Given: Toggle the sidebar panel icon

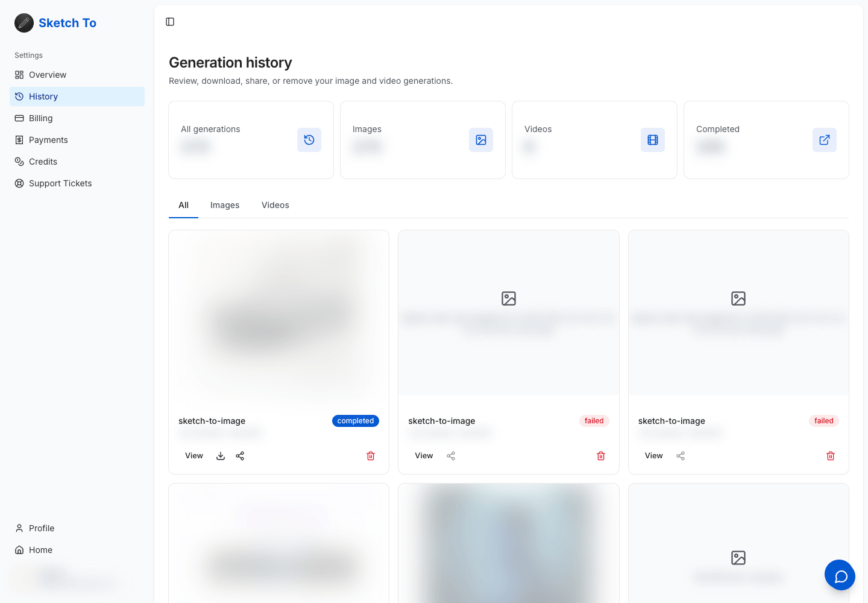Looking at the screenshot, I should [x=170, y=22].
